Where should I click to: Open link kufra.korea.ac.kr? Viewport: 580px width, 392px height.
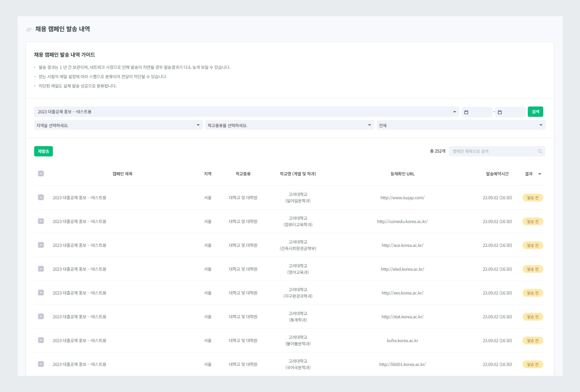pos(402,341)
